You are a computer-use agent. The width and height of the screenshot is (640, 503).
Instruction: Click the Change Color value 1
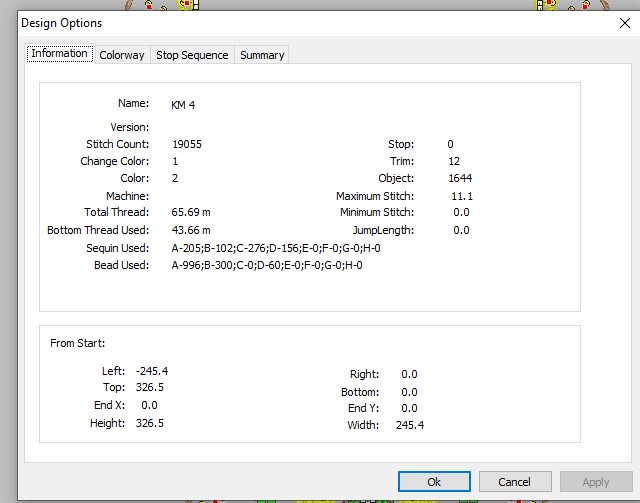175,161
